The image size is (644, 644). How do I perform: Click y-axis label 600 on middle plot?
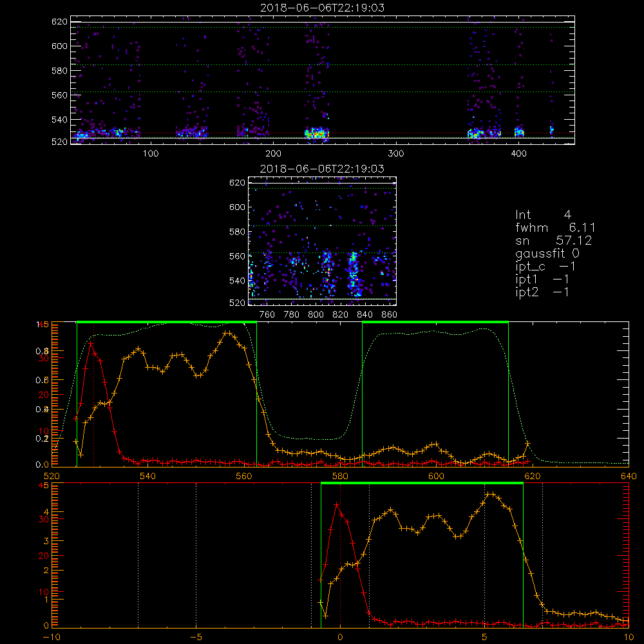pyautogui.click(x=237, y=207)
